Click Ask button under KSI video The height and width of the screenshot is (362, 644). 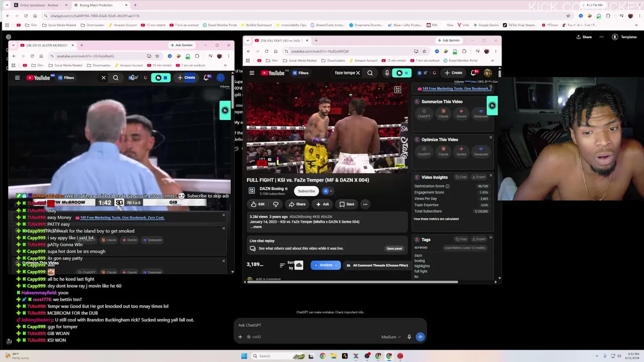[323, 204]
